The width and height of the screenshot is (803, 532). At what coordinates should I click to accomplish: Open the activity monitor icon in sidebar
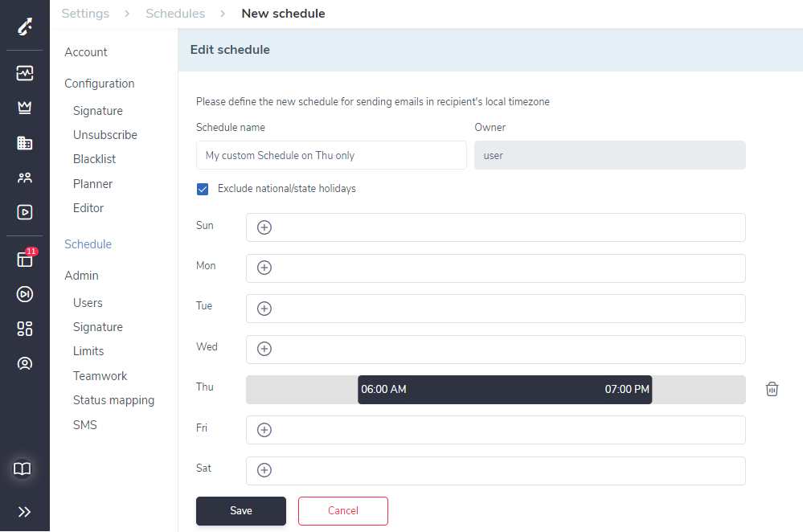(x=25, y=72)
